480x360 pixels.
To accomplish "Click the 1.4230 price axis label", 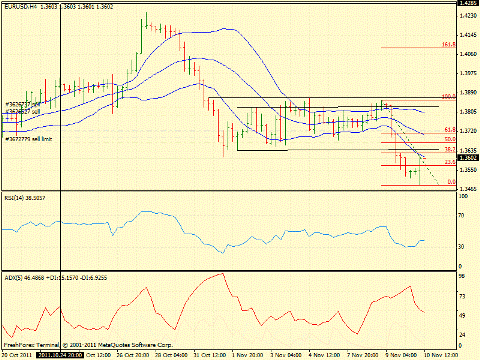I will pos(468,15).
